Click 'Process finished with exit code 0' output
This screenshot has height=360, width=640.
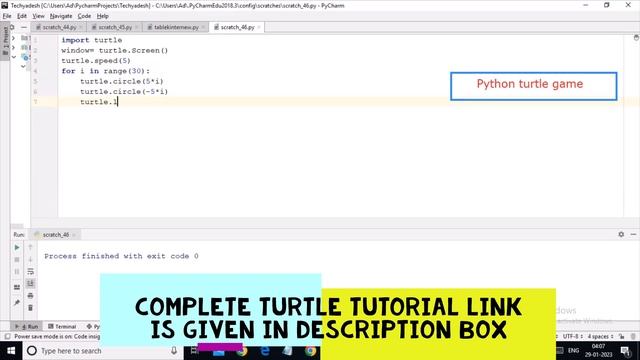tap(121, 256)
